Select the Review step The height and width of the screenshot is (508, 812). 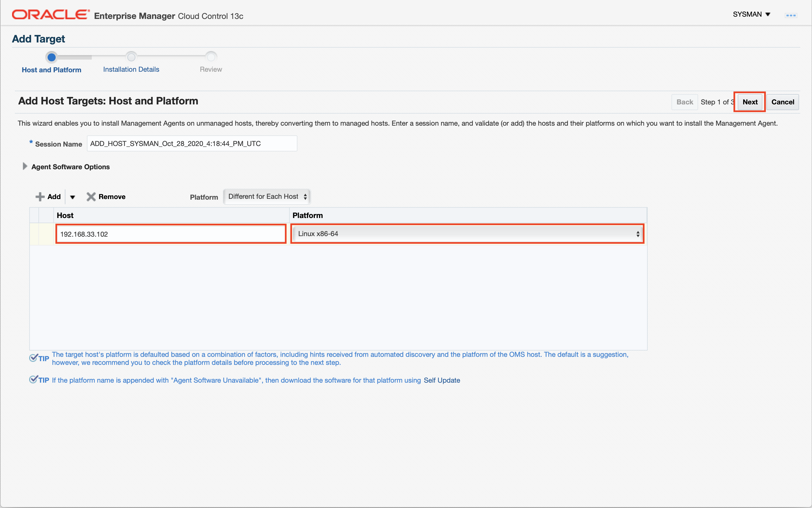[211, 69]
